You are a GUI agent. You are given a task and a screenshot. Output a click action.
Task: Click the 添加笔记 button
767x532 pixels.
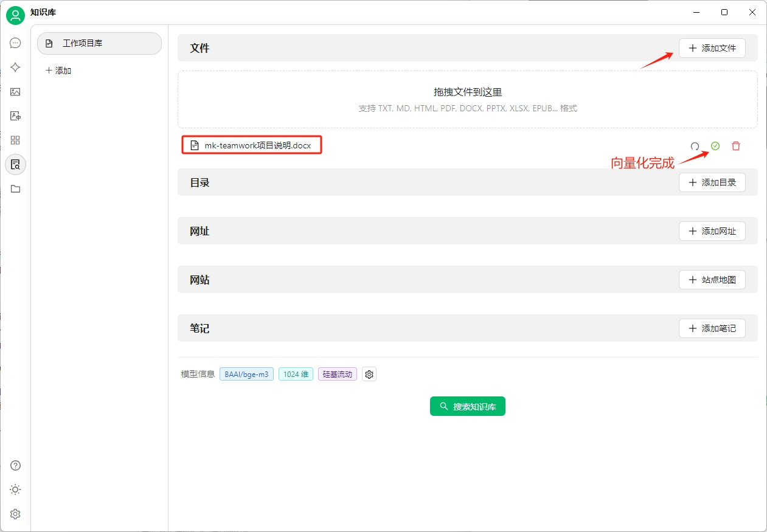click(712, 328)
